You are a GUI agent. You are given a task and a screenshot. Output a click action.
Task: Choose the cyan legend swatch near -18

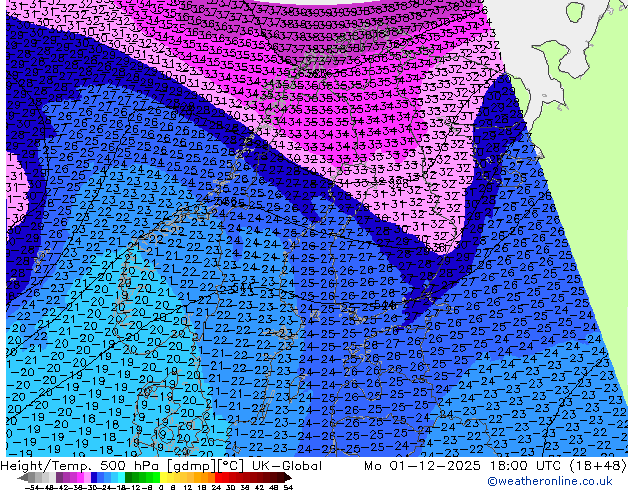coord(121,478)
